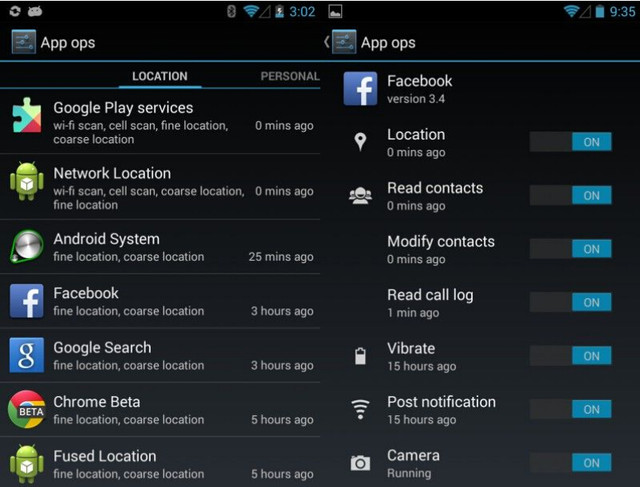Image resolution: width=640 pixels, height=487 pixels.
Task: Tap the back chevron beside App ops
Action: tap(327, 42)
